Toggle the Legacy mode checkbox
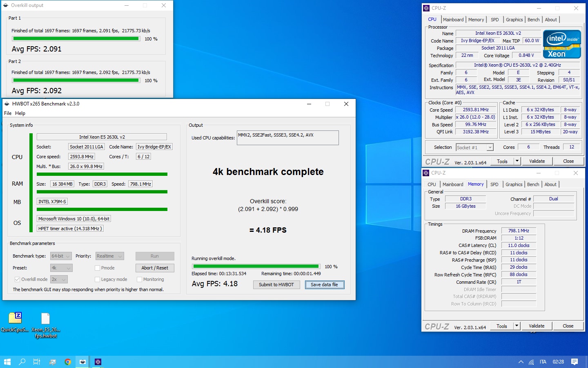 coord(97,279)
